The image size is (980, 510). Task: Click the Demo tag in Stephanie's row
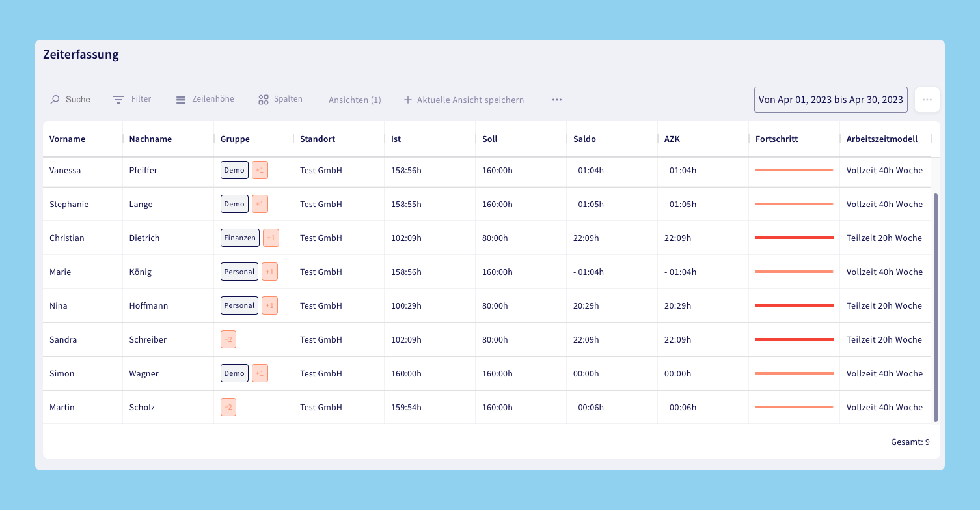[234, 204]
